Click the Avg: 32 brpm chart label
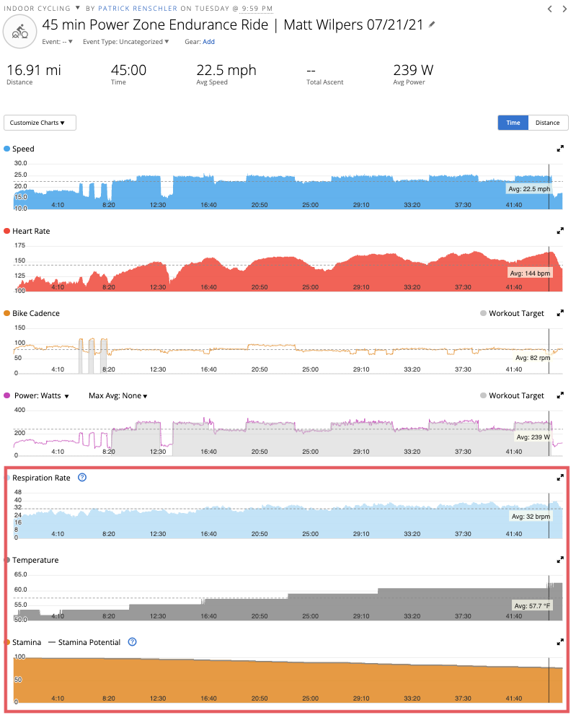Image resolution: width=576 pixels, height=728 pixels. click(531, 517)
